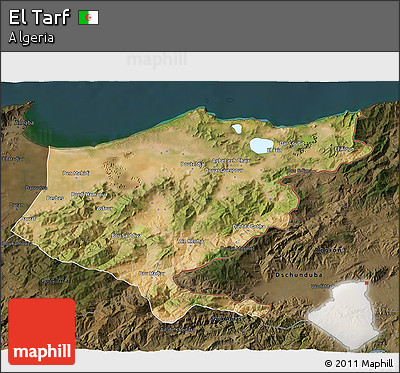Click the 'Bordj Hamaoui' town label
This screenshot has width=400, height=373.
tap(89, 194)
